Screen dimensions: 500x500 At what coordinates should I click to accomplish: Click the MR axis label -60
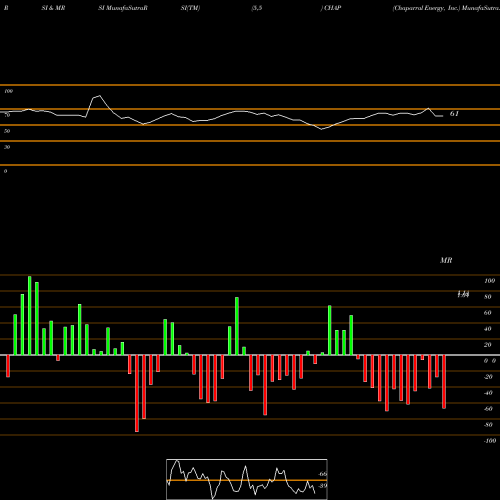click(x=488, y=409)
